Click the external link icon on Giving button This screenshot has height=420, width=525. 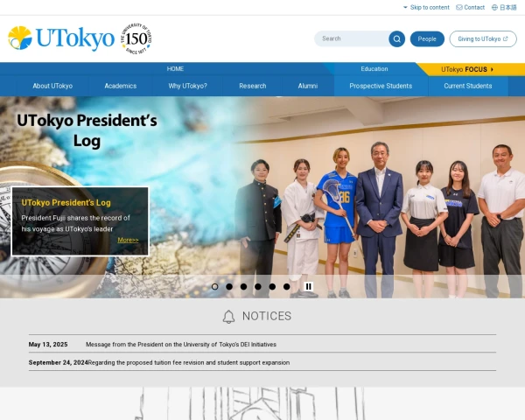[505, 38]
